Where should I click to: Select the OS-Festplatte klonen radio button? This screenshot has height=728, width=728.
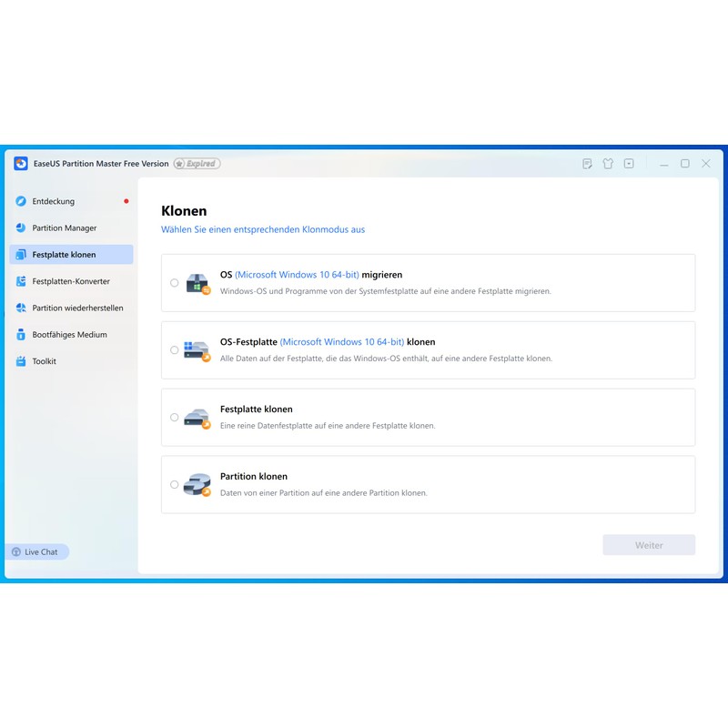pyautogui.click(x=175, y=350)
